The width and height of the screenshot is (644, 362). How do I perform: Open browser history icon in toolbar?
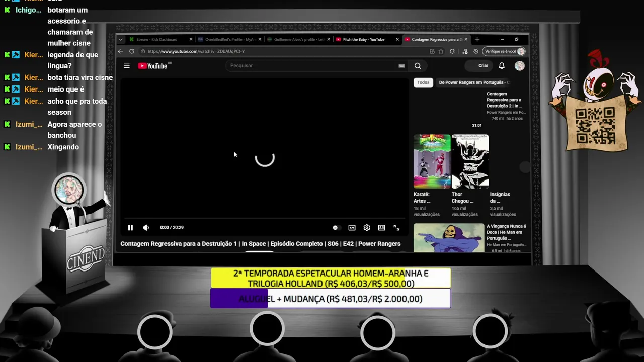(x=476, y=51)
